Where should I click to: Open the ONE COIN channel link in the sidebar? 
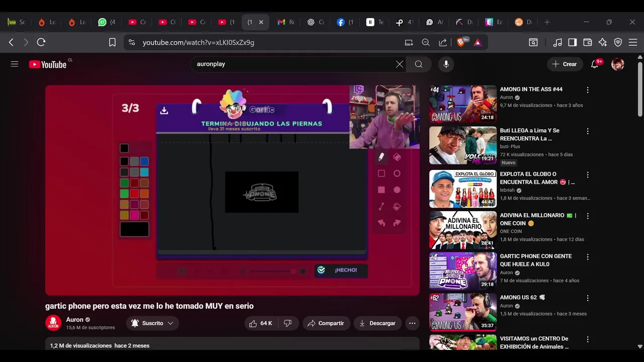[512, 231]
